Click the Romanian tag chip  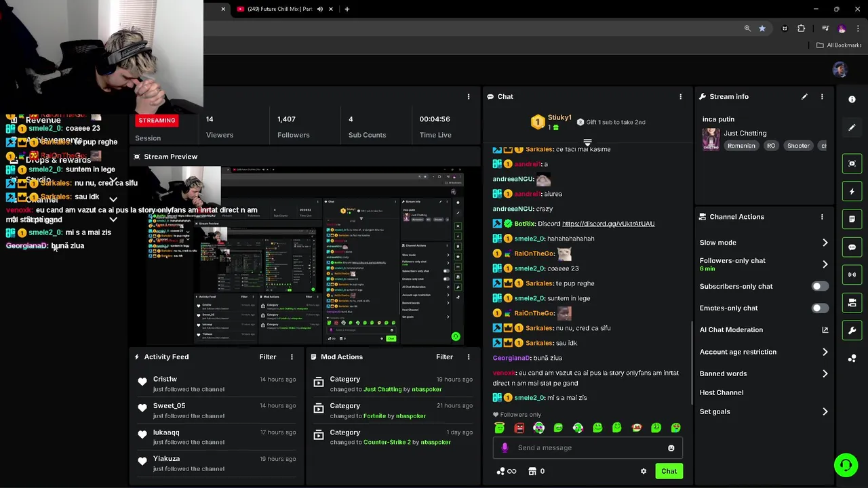pyautogui.click(x=741, y=146)
